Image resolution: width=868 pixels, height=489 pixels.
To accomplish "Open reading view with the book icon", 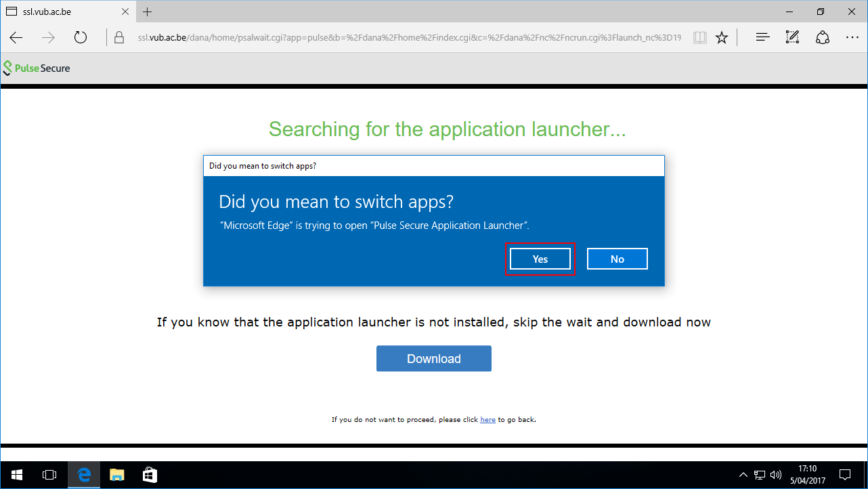I will (x=699, y=38).
